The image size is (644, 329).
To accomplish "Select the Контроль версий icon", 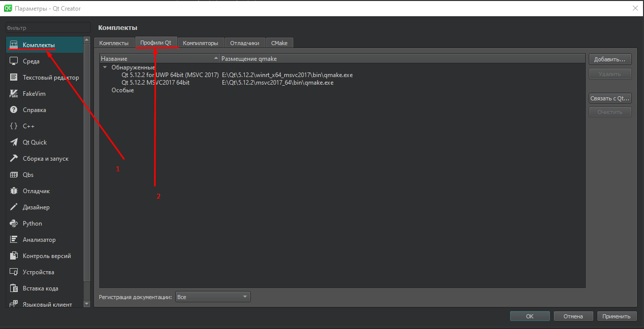I will 14,255.
